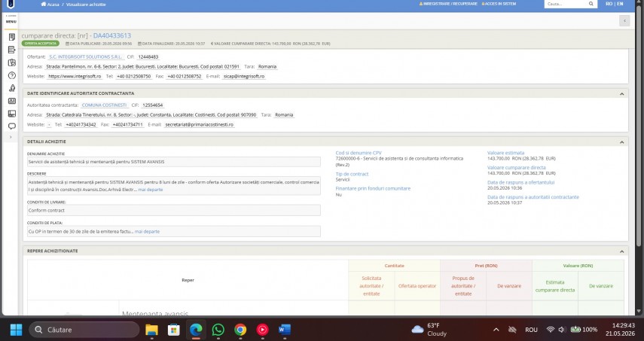
Task: Switch language to EN
Action: [x=620, y=4]
